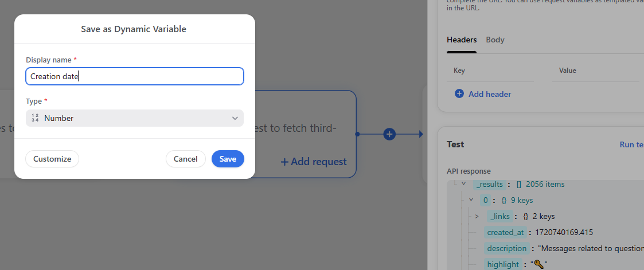This screenshot has width=644, height=270.
Task: Open the Customize options
Action: click(x=52, y=159)
